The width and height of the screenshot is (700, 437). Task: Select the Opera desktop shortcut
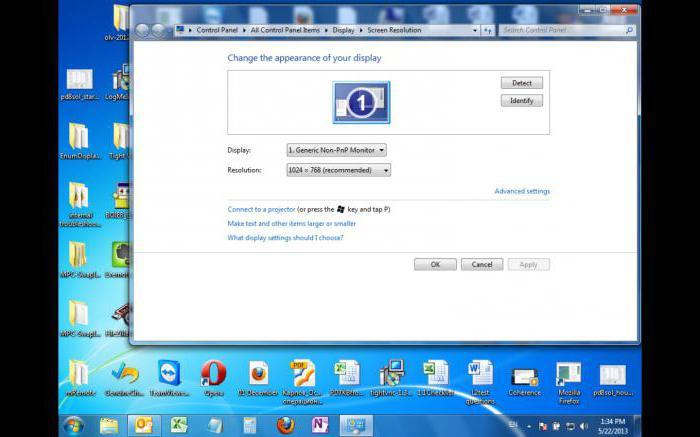[x=213, y=378]
